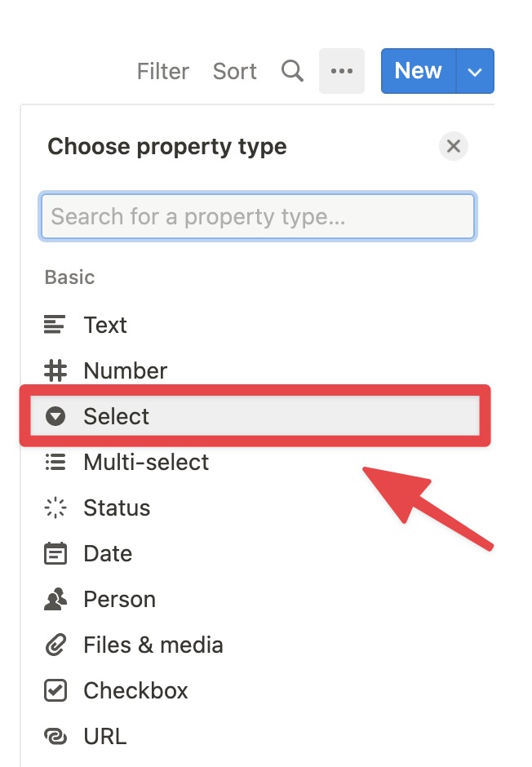This screenshot has height=767, width=532.
Task: Open the three-dot options menu
Action: (x=342, y=71)
